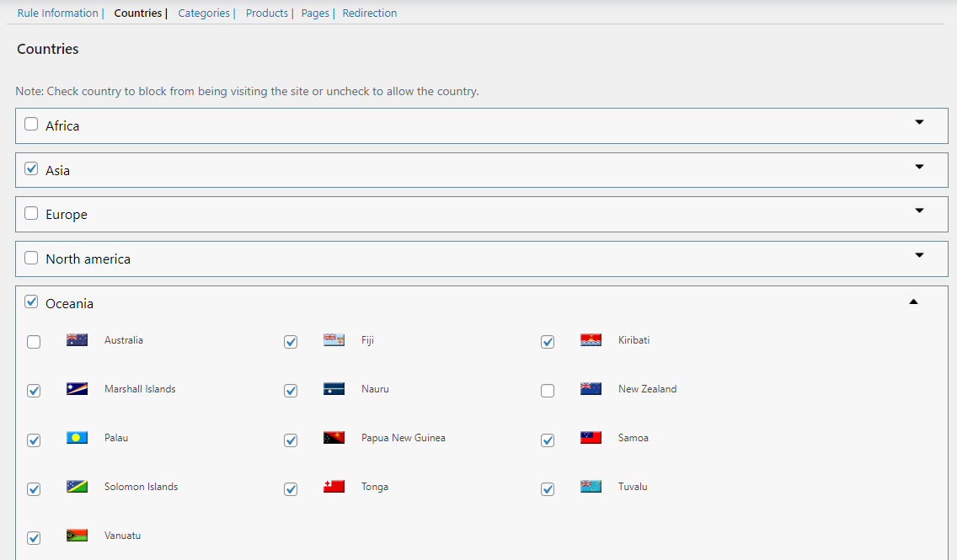Expand the Europe section arrow
957x560 pixels.
(919, 211)
